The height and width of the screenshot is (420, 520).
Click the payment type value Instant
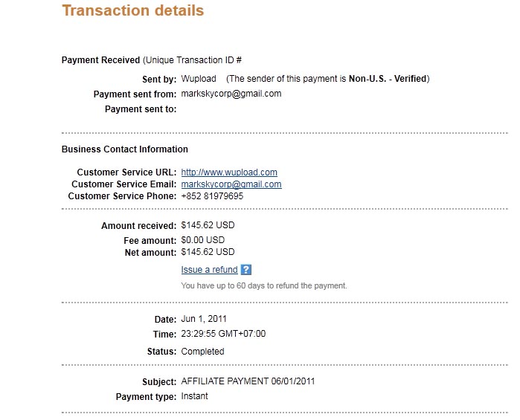pyautogui.click(x=194, y=396)
